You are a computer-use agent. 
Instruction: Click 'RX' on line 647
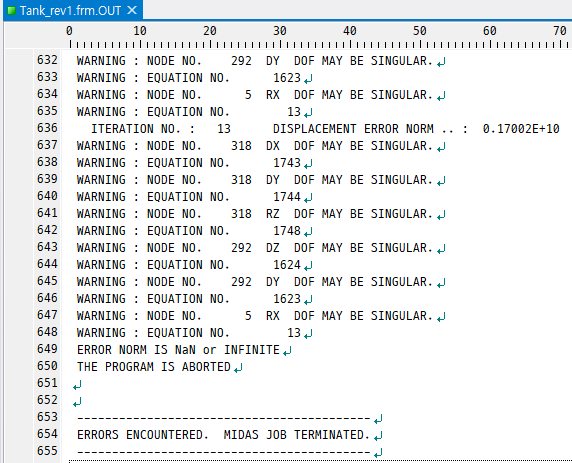click(x=273, y=316)
